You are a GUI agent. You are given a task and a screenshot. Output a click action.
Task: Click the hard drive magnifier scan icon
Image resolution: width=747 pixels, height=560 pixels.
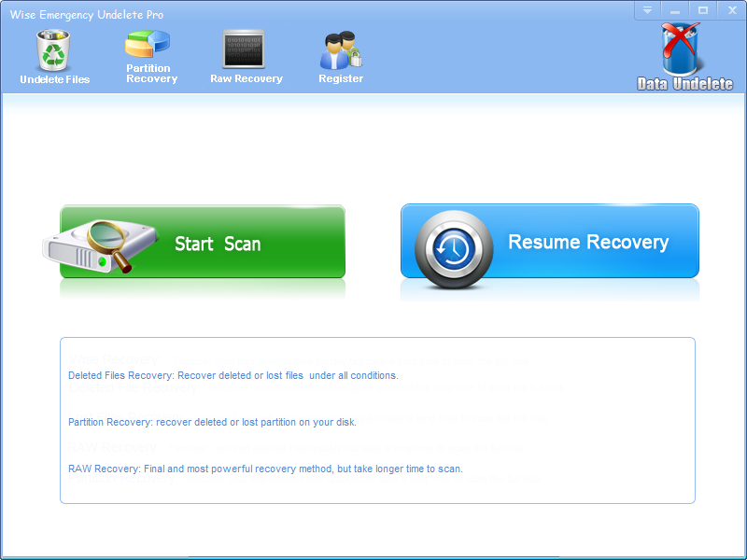click(91, 245)
